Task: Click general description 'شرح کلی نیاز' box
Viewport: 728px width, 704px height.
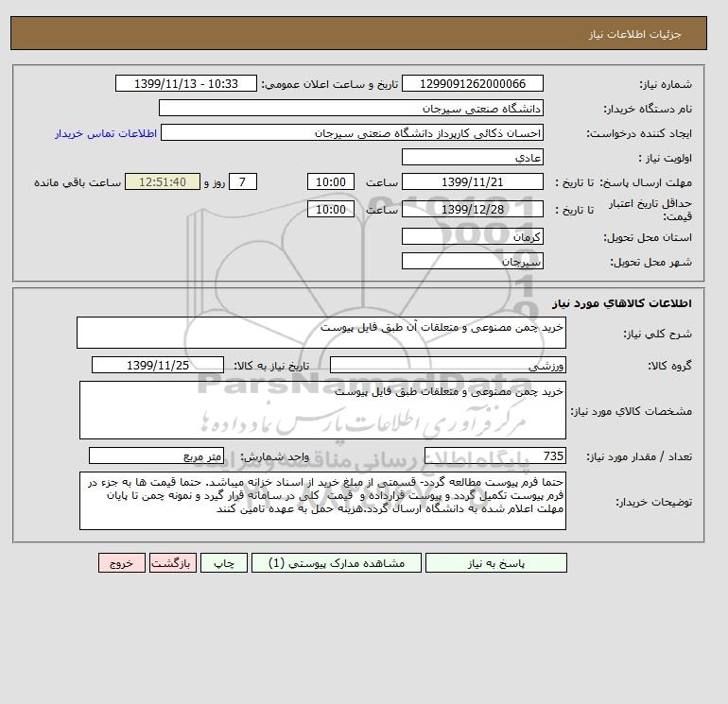Action: coord(321,333)
